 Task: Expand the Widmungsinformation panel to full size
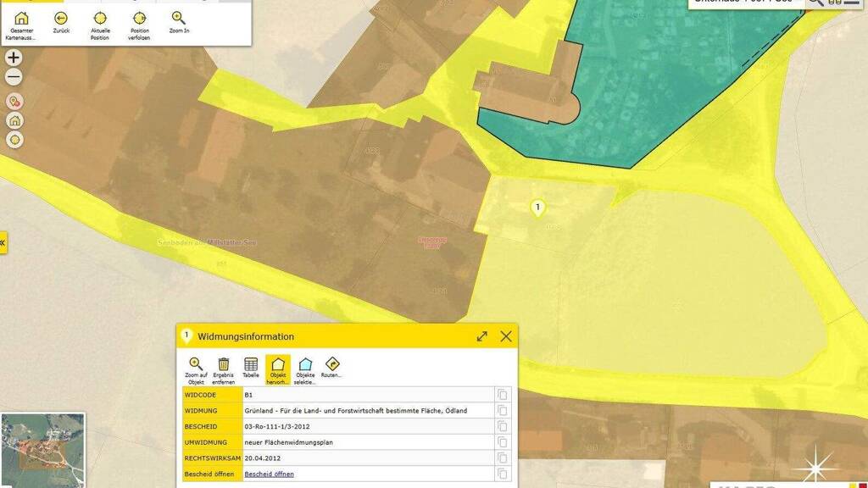482,336
